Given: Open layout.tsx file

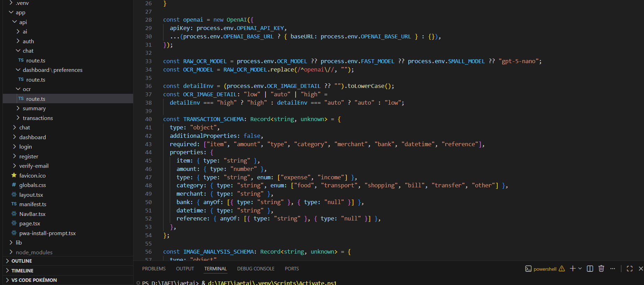Looking at the screenshot, I should tap(68, 195).
